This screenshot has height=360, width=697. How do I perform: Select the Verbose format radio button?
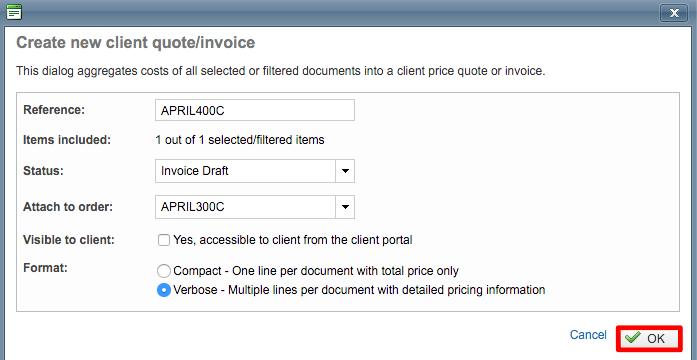click(164, 290)
